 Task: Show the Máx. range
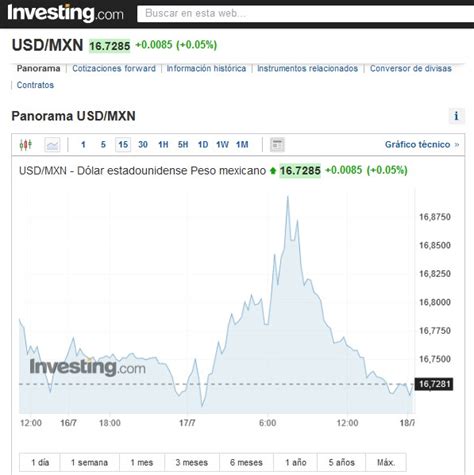386,462
